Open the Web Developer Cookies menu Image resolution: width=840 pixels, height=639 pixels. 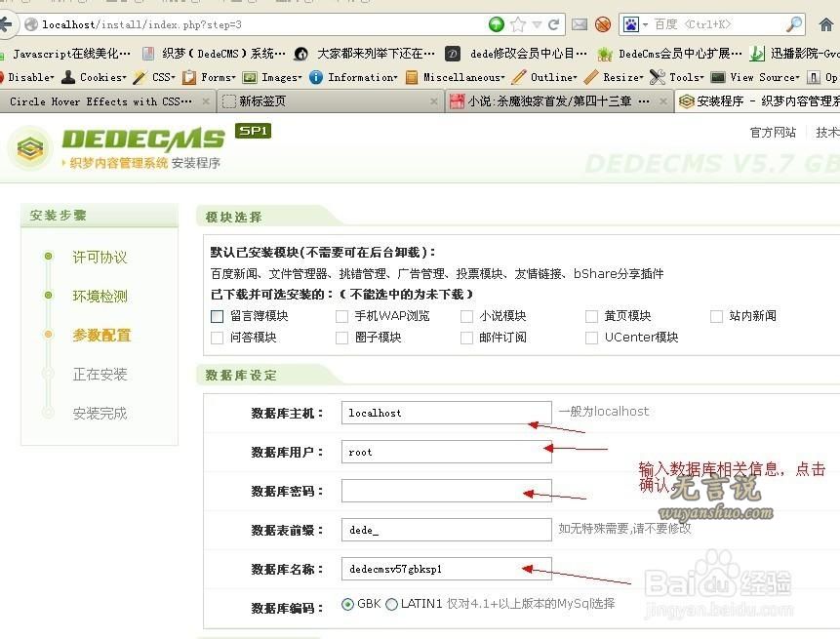(x=100, y=77)
